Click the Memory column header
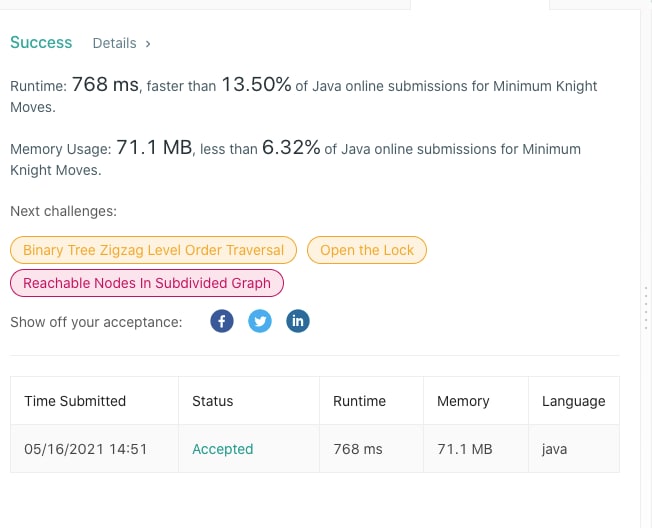This screenshot has width=652, height=528. 463,401
